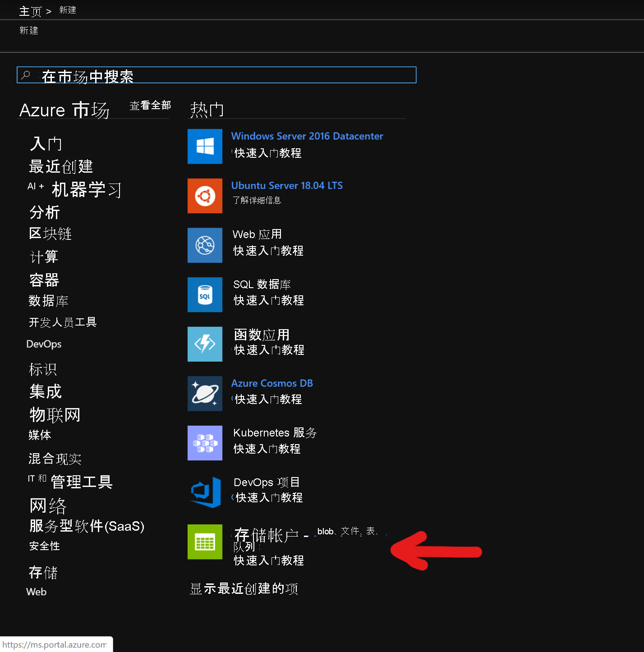Viewport: 644px width, 652px height.
Task: Select the 容器 category
Action: (x=44, y=280)
